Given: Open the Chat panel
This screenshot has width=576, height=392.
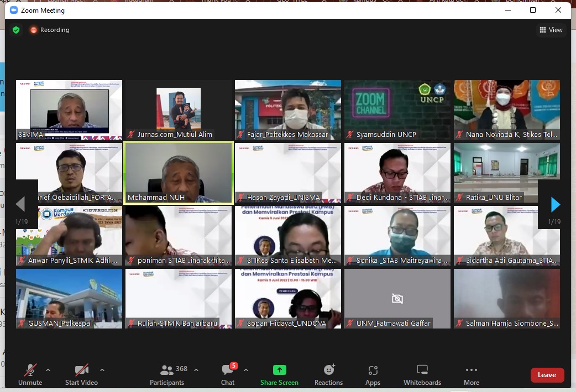Looking at the screenshot, I should [x=227, y=374].
